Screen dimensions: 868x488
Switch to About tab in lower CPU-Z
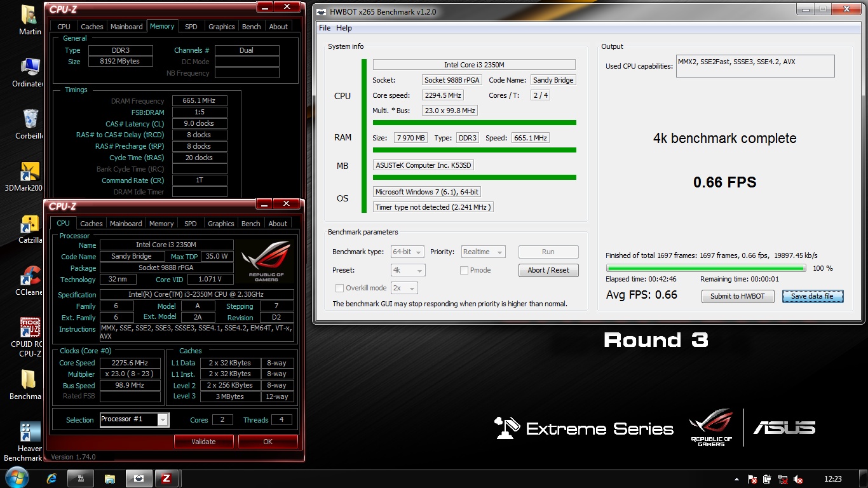point(278,224)
